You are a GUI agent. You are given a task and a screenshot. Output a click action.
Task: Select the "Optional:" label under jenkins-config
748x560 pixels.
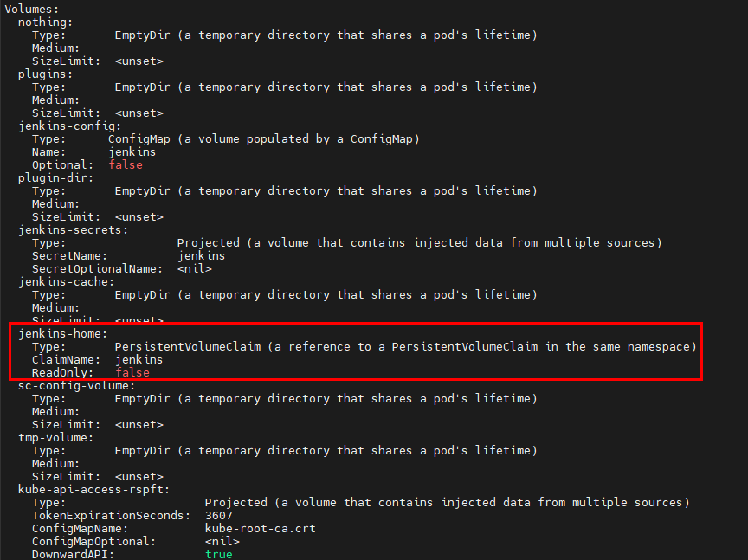(x=62, y=165)
